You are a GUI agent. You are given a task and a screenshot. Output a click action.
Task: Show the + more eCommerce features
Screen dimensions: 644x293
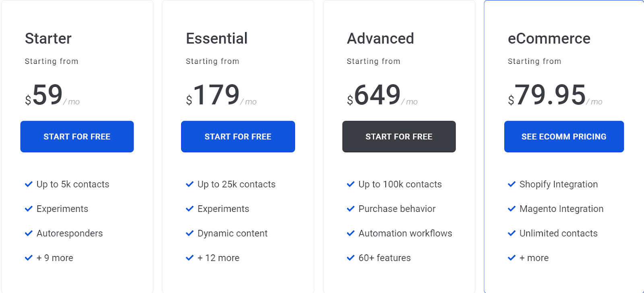point(534,258)
